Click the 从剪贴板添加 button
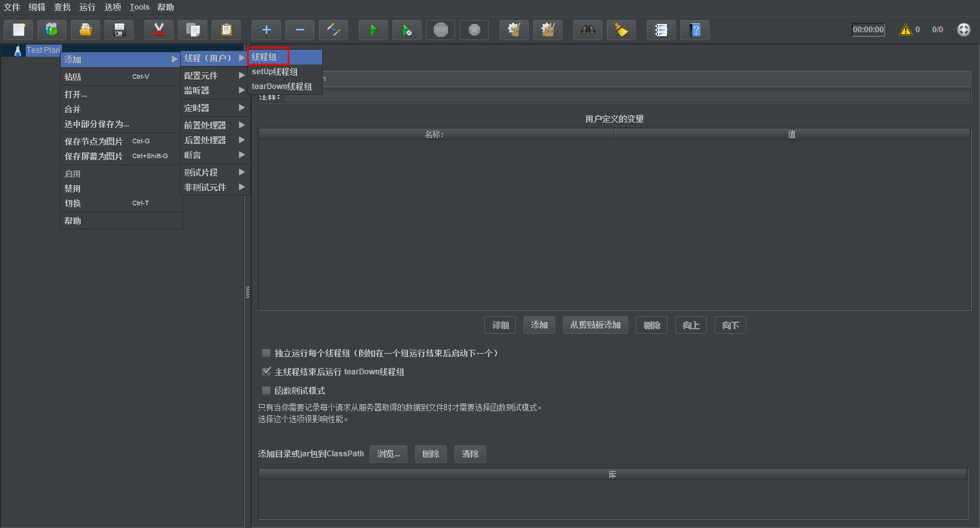The width and height of the screenshot is (980, 528). pyautogui.click(x=595, y=325)
